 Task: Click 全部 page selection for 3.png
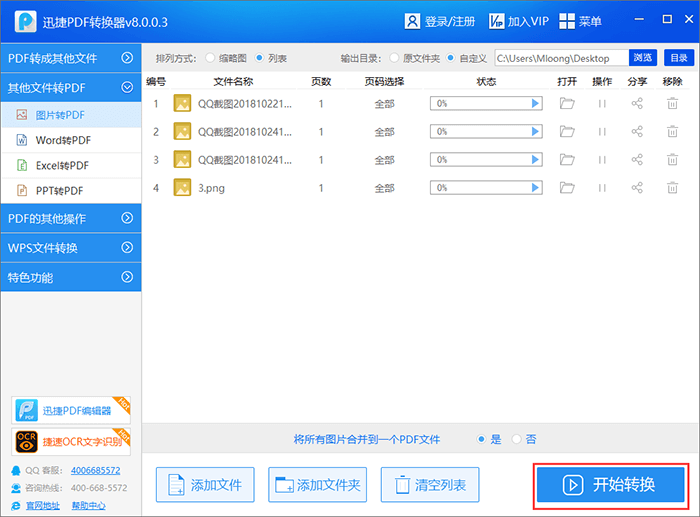(x=384, y=188)
